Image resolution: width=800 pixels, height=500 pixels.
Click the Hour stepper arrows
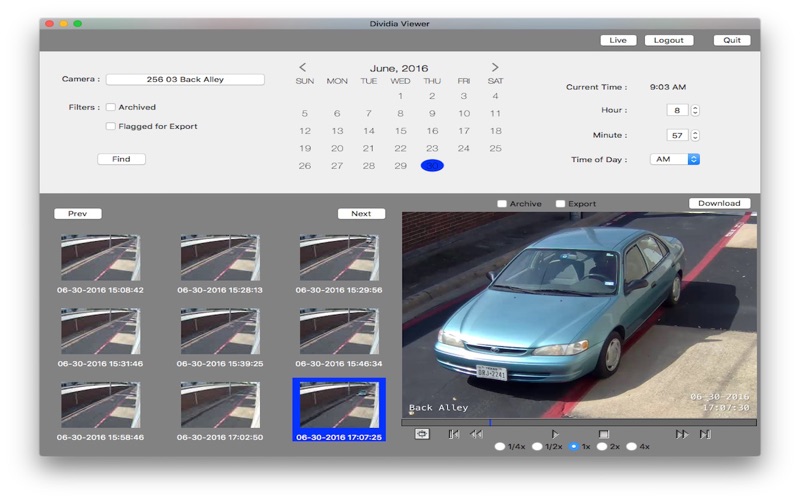pyautogui.click(x=695, y=110)
